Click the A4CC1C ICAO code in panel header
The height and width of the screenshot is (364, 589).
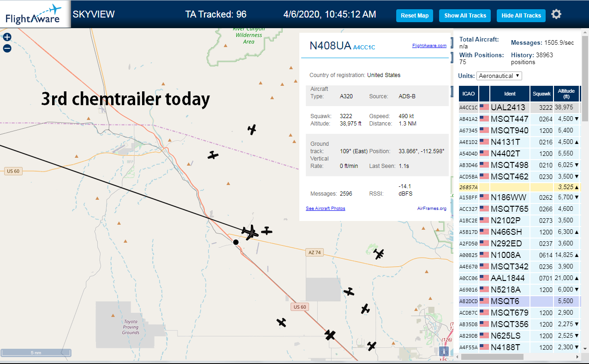coord(364,47)
